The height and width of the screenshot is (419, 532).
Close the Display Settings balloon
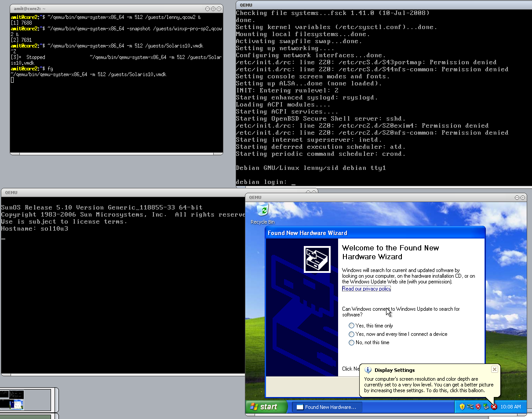(494, 369)
